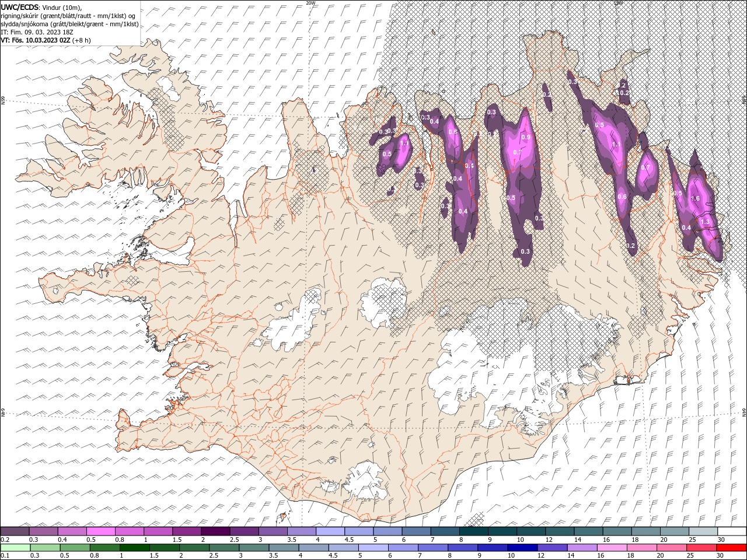Choose the light gray upper swatch at 25

pyautogui.click(x=704, y=531)
